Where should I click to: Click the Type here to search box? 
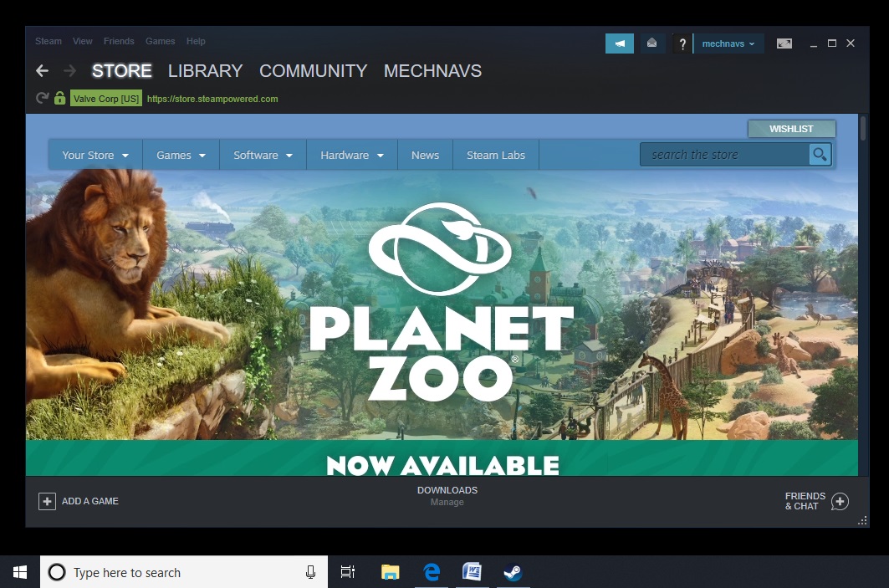(184, 572)
